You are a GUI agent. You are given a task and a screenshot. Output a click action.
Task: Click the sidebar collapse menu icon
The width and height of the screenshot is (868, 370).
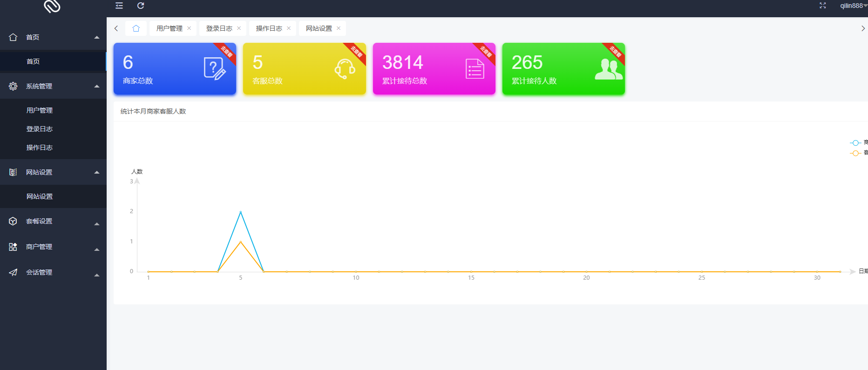tap(119, 6)
